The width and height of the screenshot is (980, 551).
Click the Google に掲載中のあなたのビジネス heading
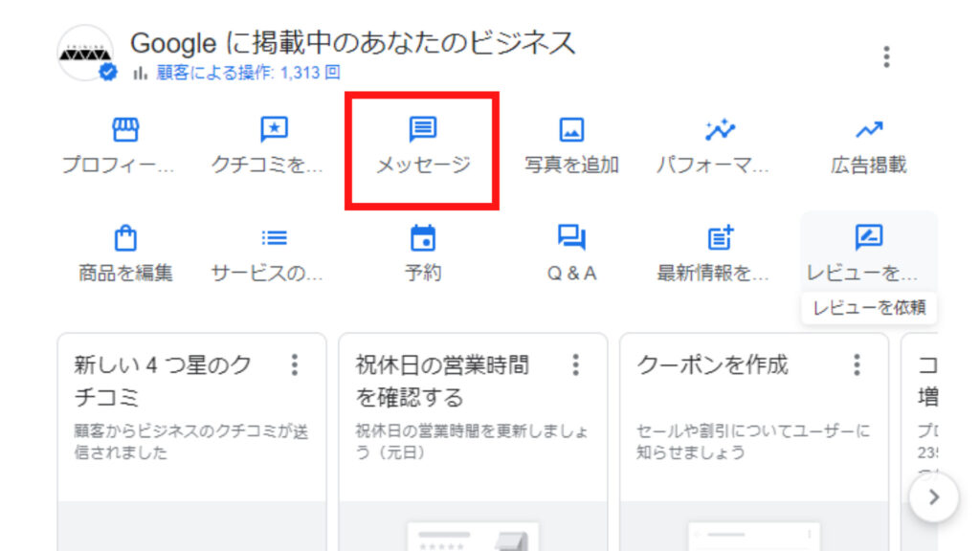pos(352,43)
